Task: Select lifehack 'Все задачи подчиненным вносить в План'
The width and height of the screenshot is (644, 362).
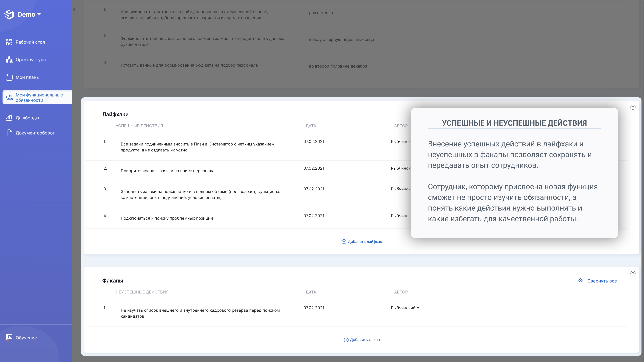Action: point(197,147)
